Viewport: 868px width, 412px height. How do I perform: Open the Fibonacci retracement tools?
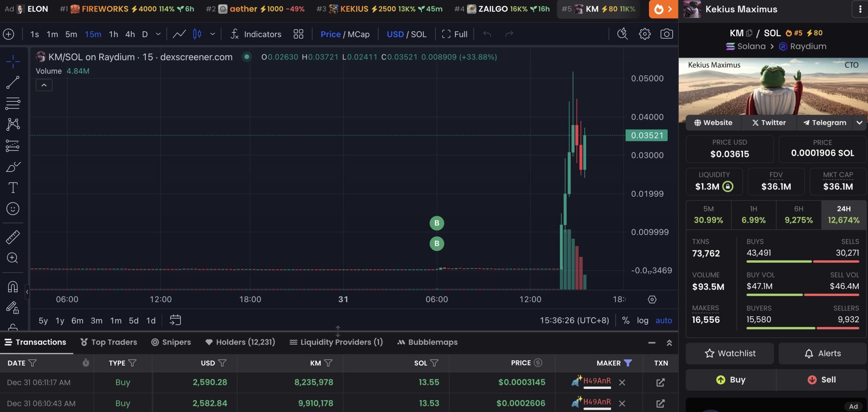point(13,103)
